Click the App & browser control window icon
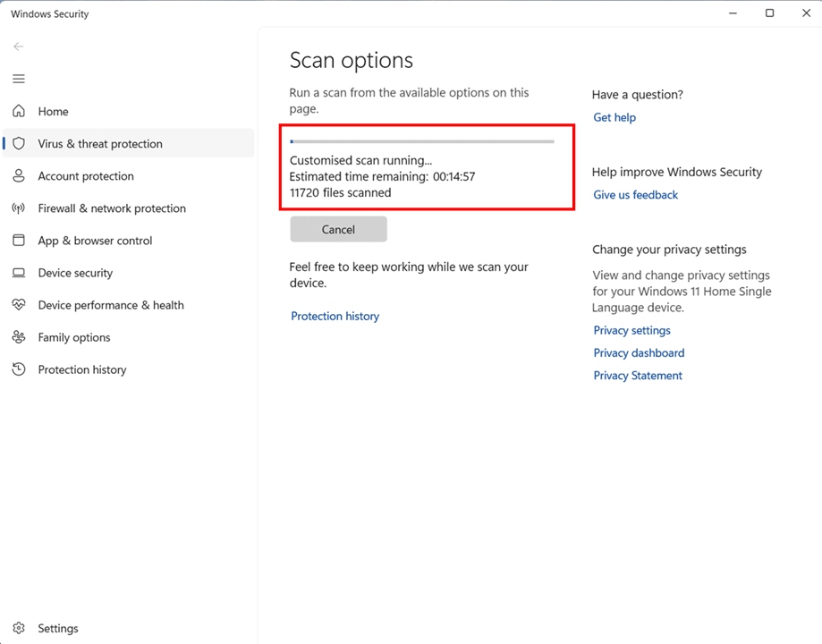 pyautogui.click(x=19, y=241)
